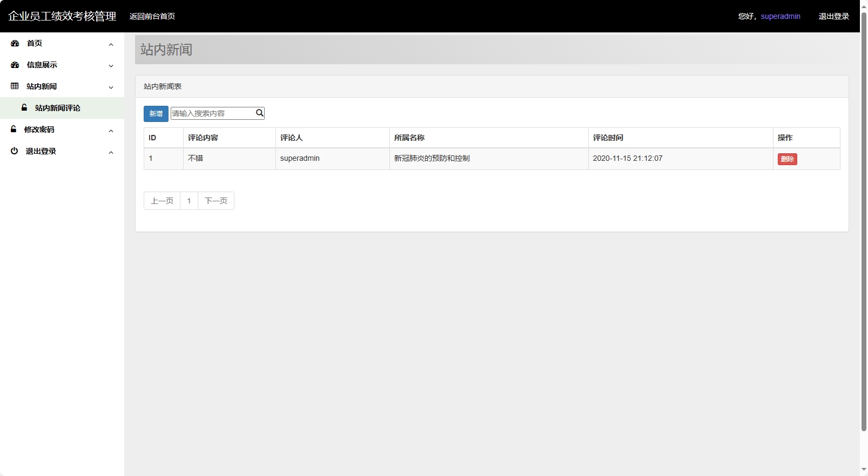
Task: Click the table icon beside 站内新闻
Action: 15,86
